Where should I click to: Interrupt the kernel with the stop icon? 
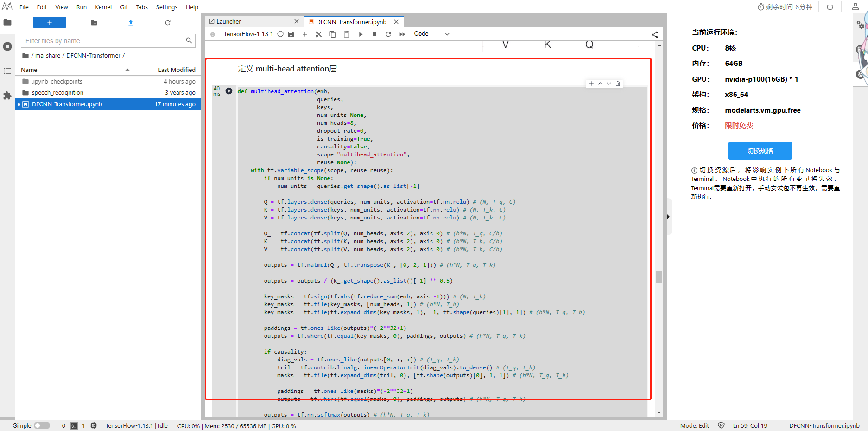(374, 34)
